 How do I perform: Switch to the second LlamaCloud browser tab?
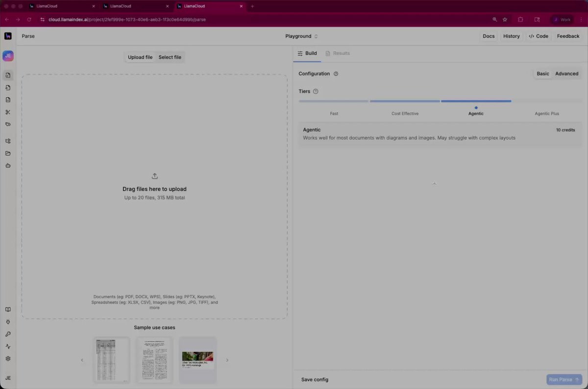pos(135,6)
